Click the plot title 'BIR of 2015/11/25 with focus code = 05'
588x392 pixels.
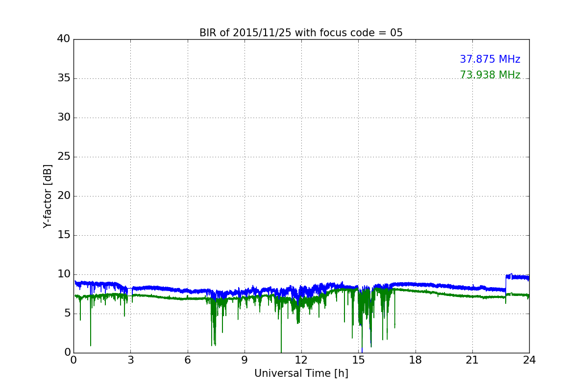(301, 33)
